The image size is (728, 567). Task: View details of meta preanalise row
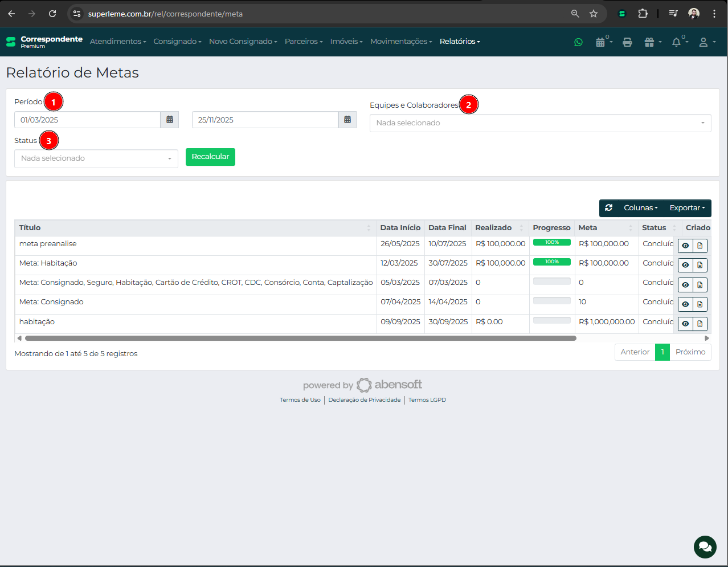685,246
